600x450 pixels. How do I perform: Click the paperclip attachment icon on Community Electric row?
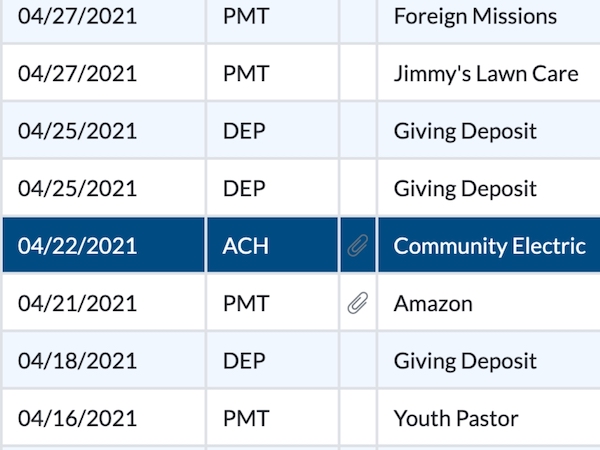click(358, 246)
